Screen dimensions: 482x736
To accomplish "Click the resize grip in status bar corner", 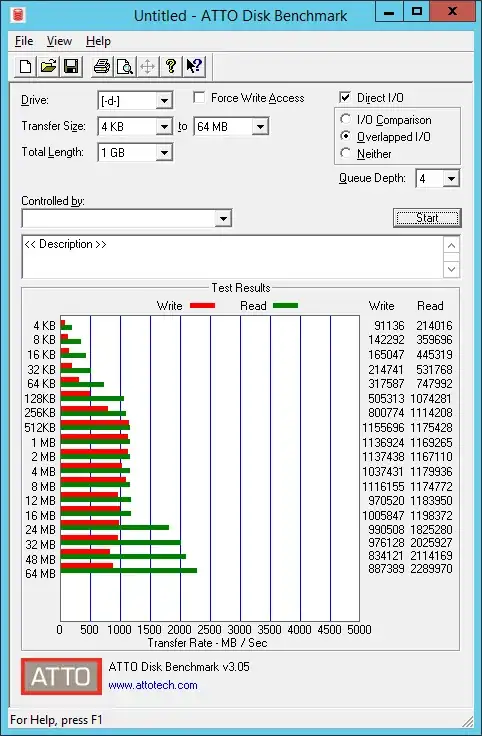I will click(x=468, y=721).
